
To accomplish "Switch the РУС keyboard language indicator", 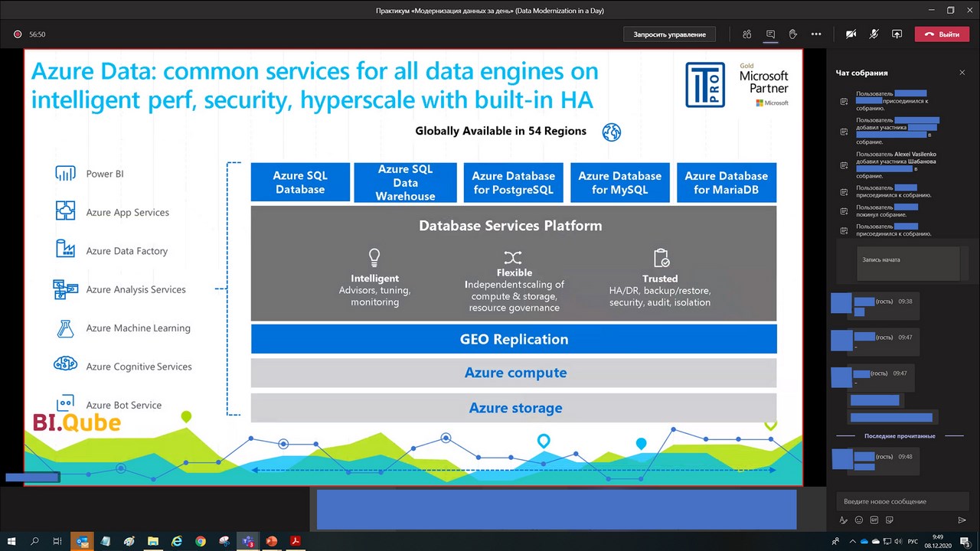I will coord(912,541).
